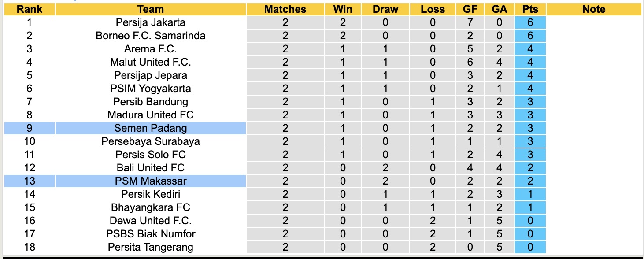Click the Persita Tangerang team name
The width and height of the screenshot is (644, 259).
tap(151, 247)
